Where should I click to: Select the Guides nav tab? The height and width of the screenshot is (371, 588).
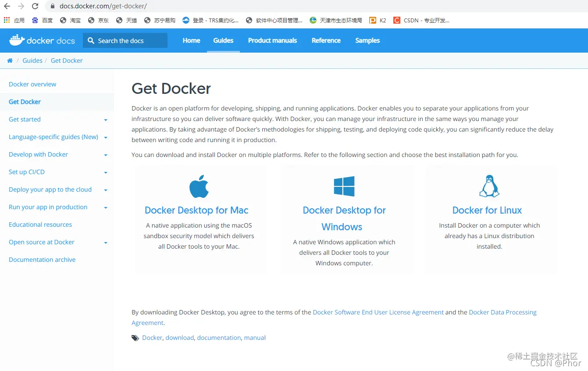223,40
